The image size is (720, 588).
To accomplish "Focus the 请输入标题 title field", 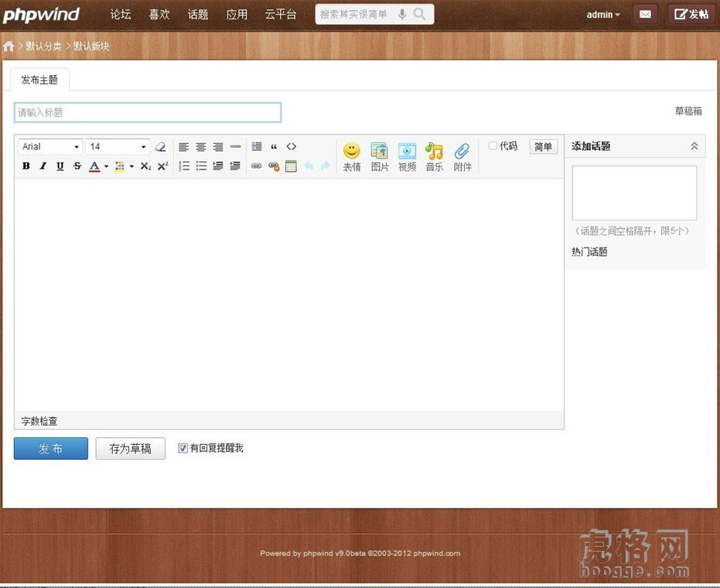I will pyautogui.click(x=148, y=112).
